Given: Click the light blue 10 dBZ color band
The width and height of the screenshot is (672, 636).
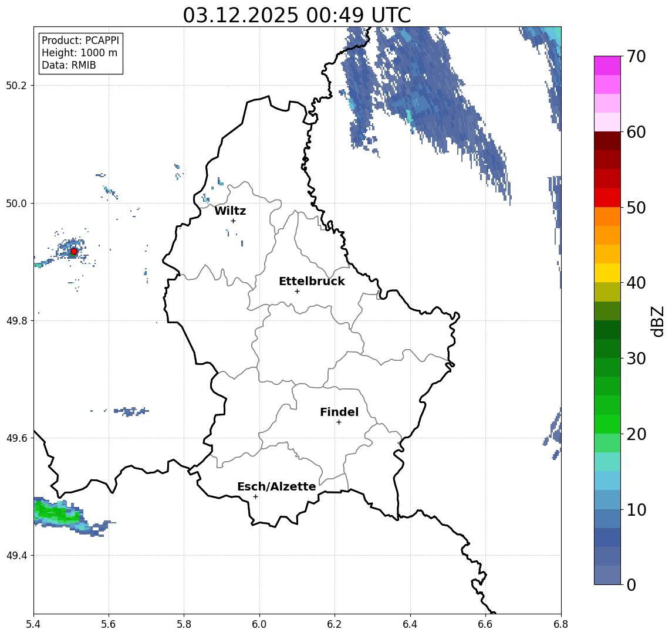Looking at the screenshot, I should coord(607,500).
